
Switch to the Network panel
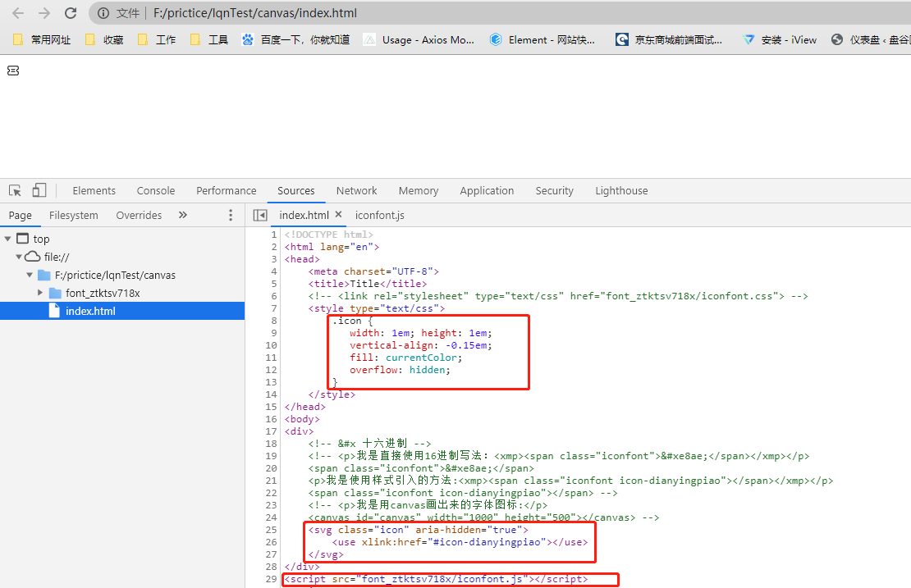(357, 190)
